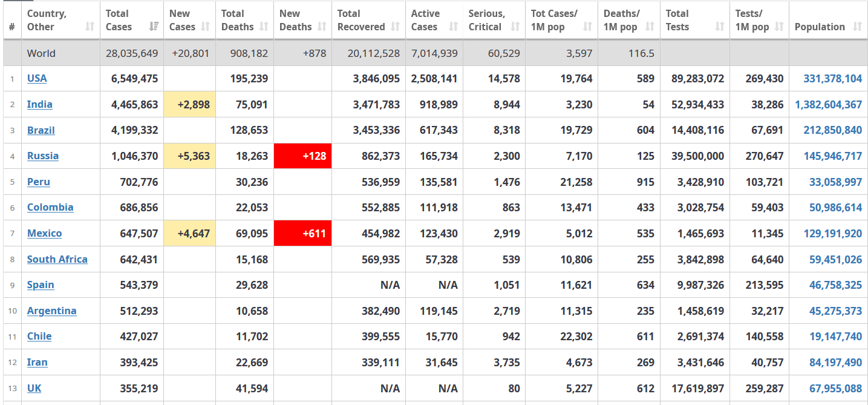This screenshot has width=868, height=405.
Task: Sort by Tot Cases/1M pop arrows
Action: pos(588,27)
